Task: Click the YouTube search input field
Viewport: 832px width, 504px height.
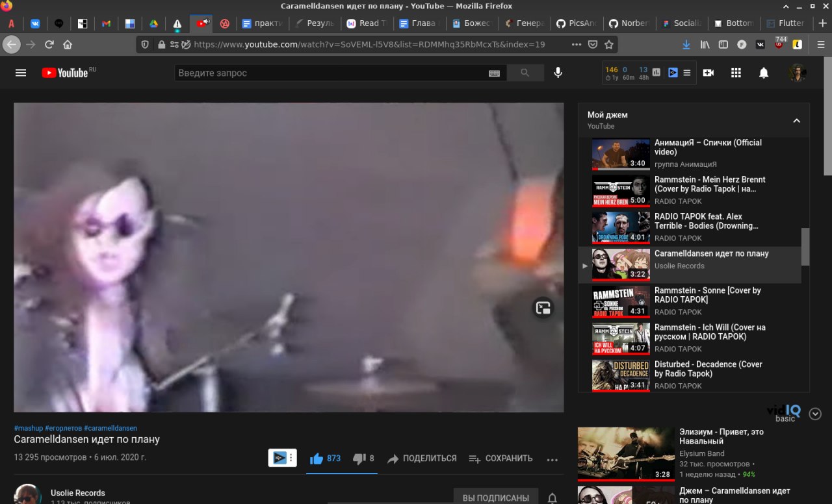Action: [331, 73]
